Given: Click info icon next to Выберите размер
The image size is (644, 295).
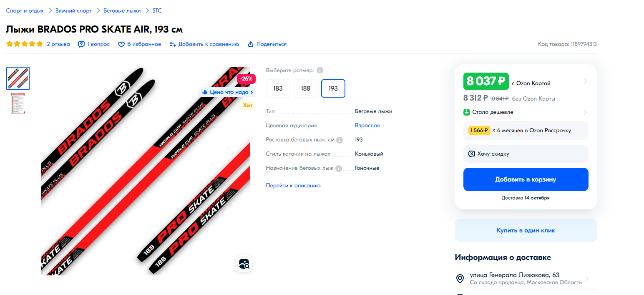Looking at the screenshot, I should (320, 70).
